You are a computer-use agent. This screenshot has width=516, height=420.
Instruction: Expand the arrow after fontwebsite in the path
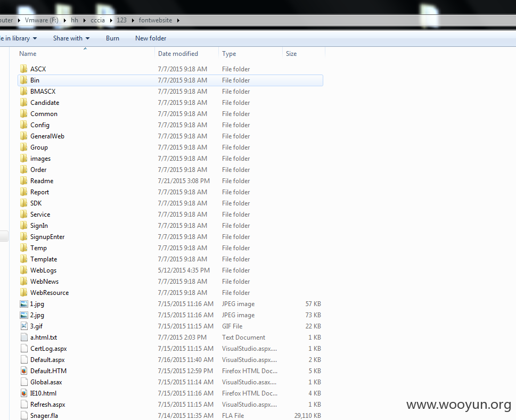click(x=178, y=20)
